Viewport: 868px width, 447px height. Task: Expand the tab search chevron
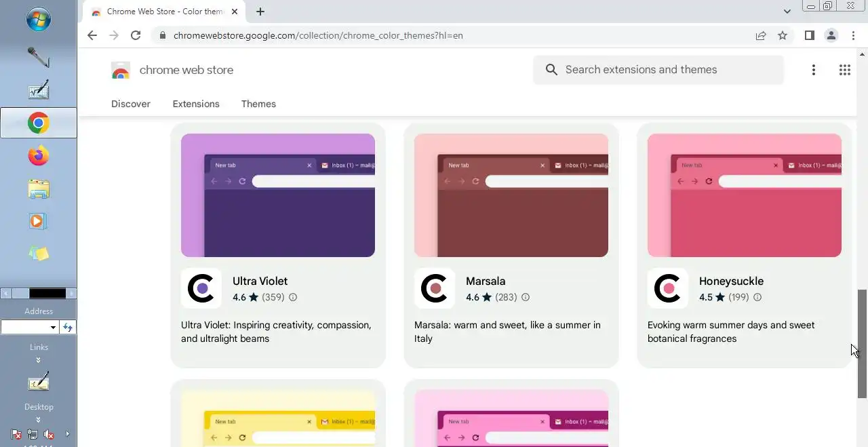(x=787, y=12)
